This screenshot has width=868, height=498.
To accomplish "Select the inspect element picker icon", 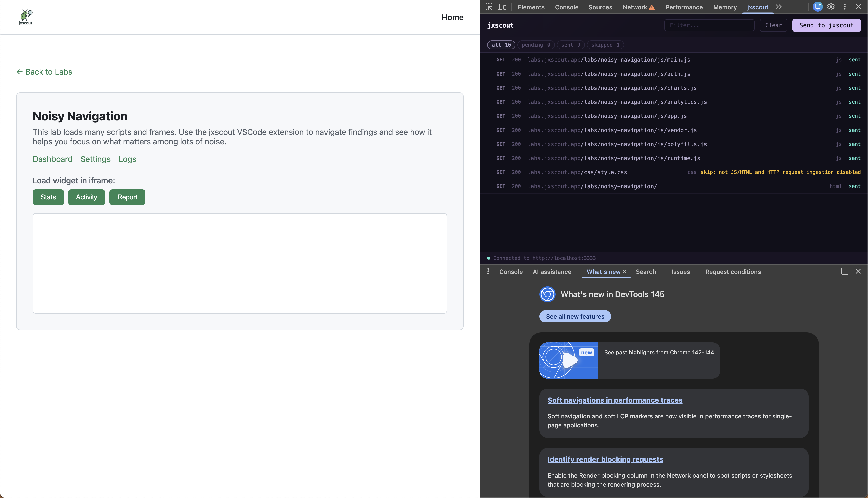I will tap(488, 7).
